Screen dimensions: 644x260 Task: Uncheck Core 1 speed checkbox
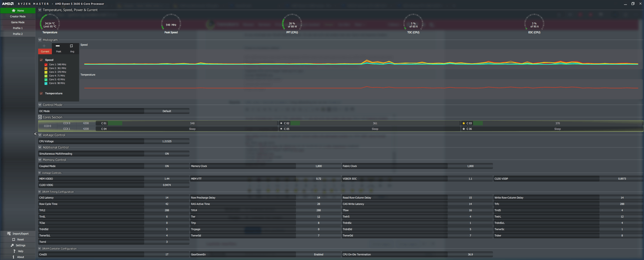(46, 65)
